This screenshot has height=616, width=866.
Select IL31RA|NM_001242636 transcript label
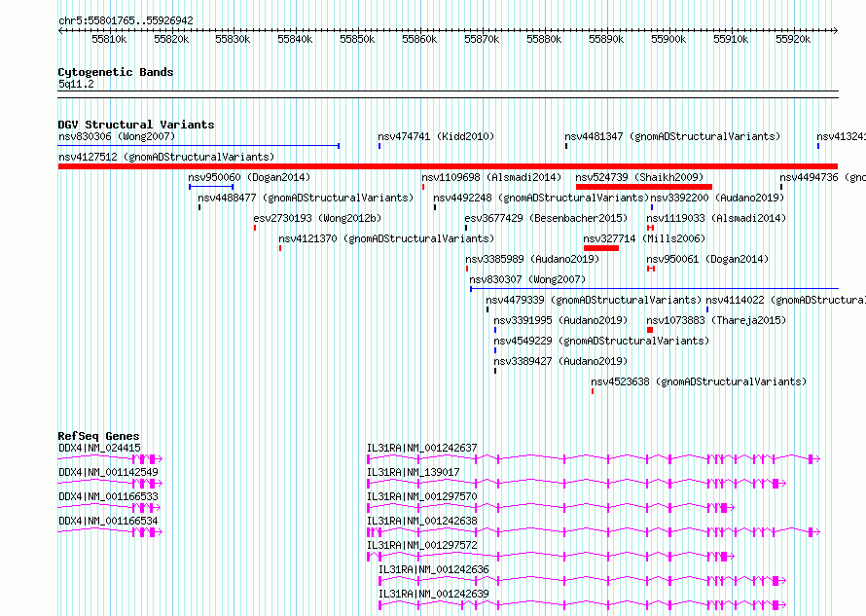[434, 569]
